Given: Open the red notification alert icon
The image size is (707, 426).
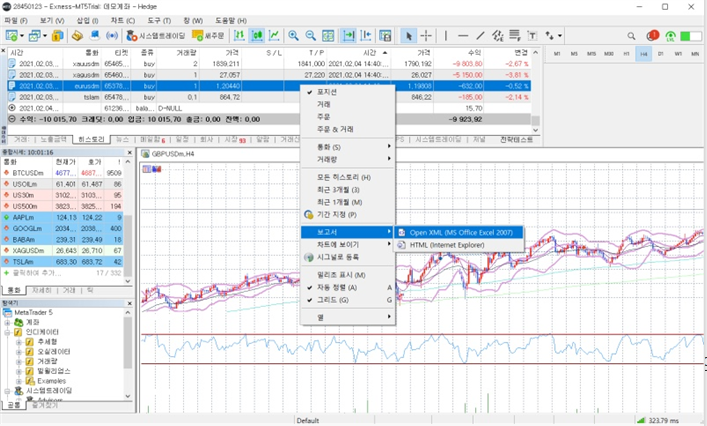Looking at the screenshot, I should coord(652,36).
